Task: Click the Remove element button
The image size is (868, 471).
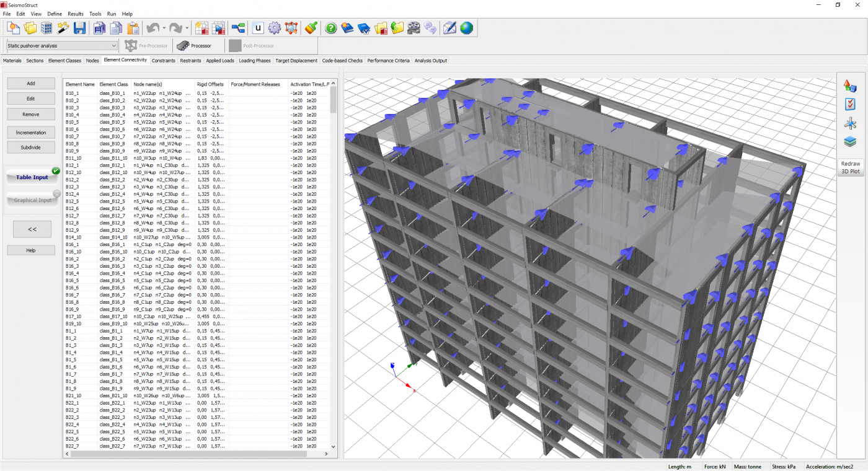Action: [x=31, y=114]
